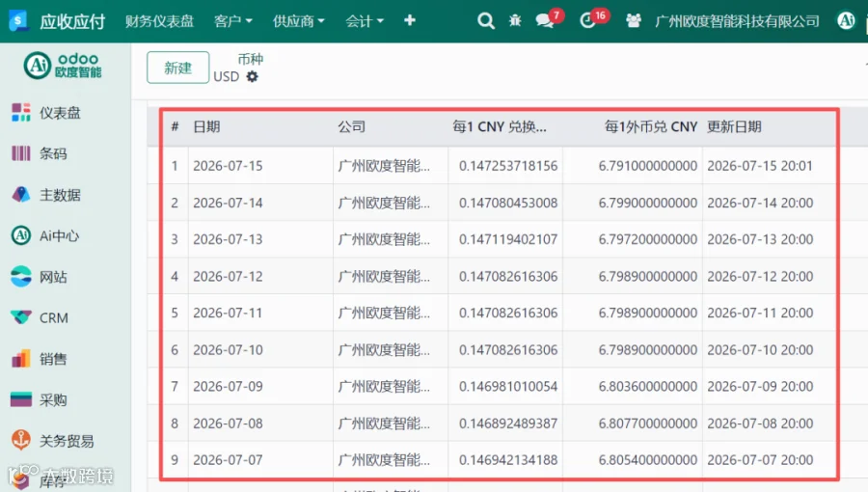Expand the 供应商 dropdown menu
Image resolution: width=868 pixels, height=492 pixels.
click(x=298, y=21)
